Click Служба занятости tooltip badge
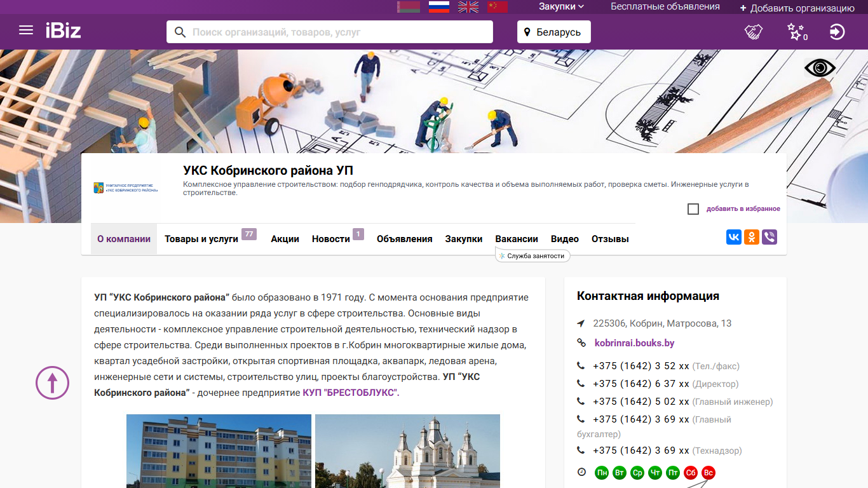 (x=532, y=255)
